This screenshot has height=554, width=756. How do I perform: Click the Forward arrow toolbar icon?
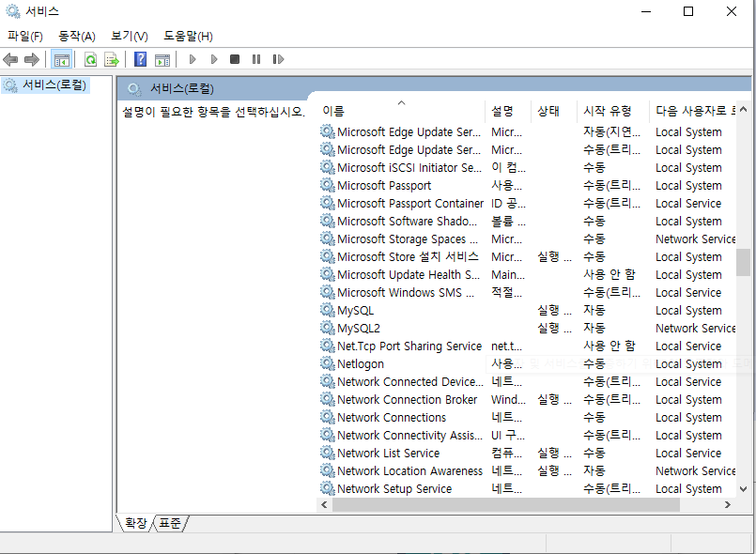pos(32,59)
